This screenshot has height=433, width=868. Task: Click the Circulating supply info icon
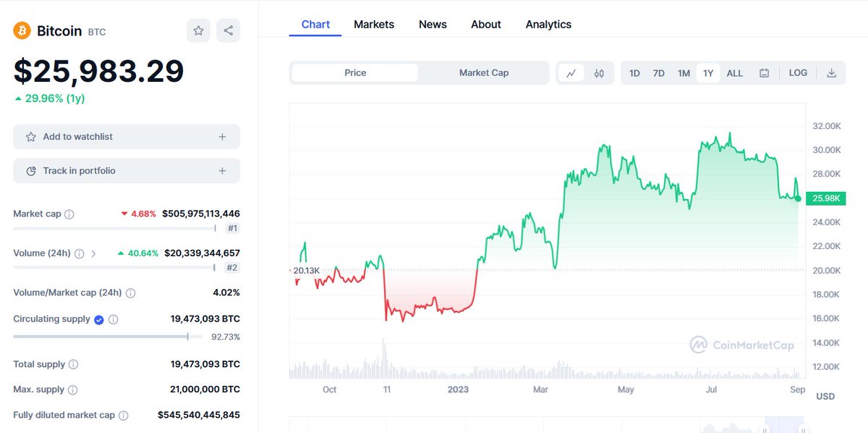(114, 319)
